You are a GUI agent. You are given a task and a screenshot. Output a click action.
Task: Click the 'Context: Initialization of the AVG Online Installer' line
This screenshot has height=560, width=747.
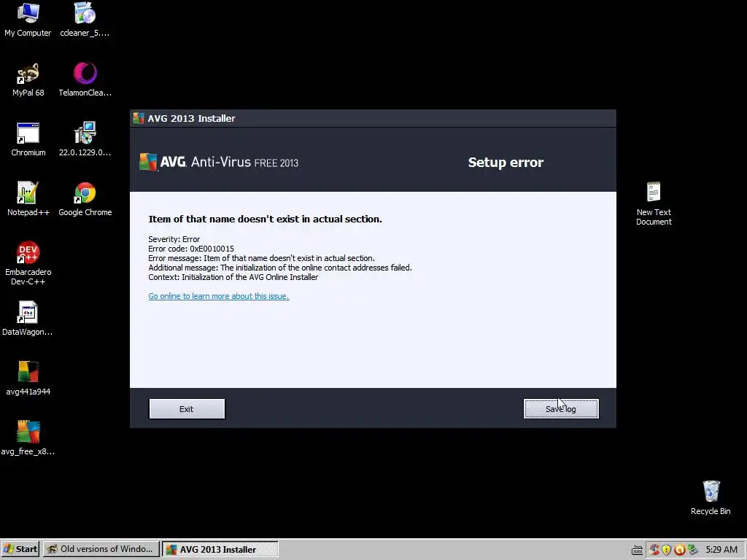click(x=233, y=277)
